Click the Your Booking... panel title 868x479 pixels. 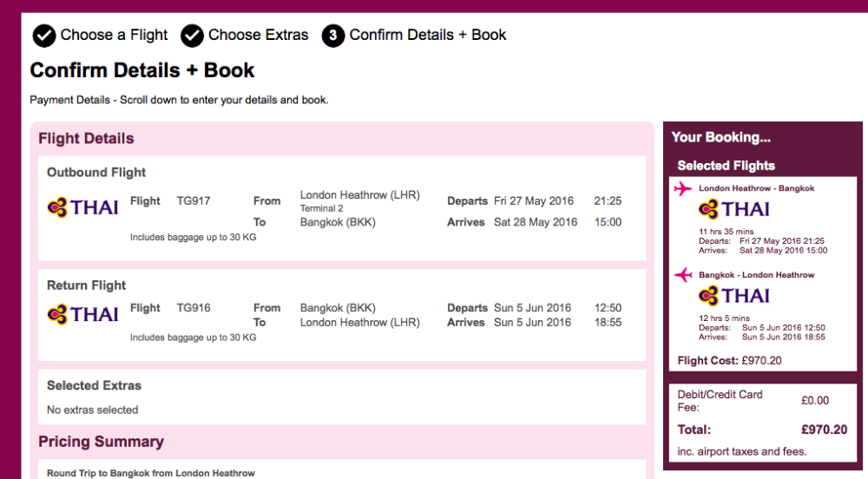point(720,137)
